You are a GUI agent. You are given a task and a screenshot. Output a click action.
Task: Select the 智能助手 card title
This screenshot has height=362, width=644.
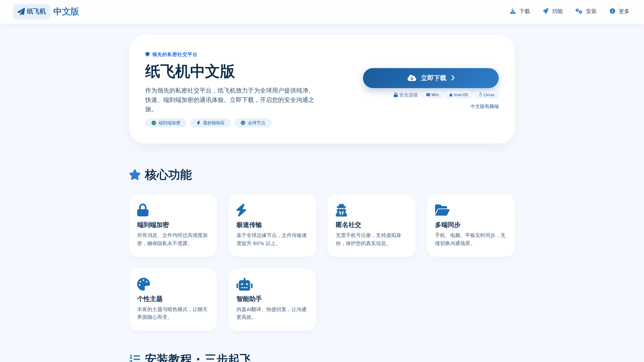(x=249, y=299)
